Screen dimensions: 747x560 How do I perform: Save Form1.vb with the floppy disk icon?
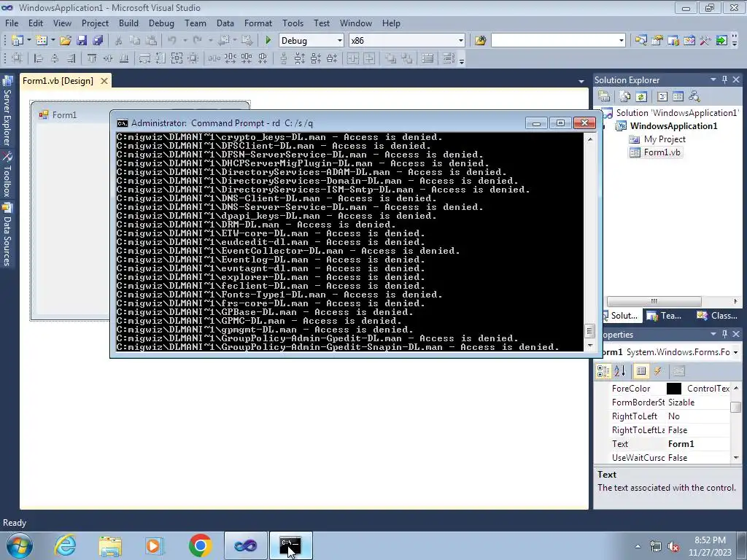point(82,41)
